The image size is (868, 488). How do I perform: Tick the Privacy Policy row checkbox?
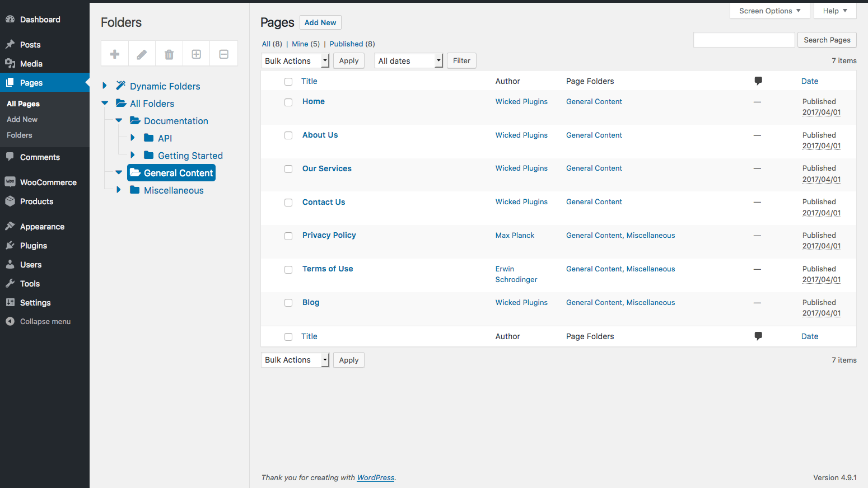click(288, 236)
